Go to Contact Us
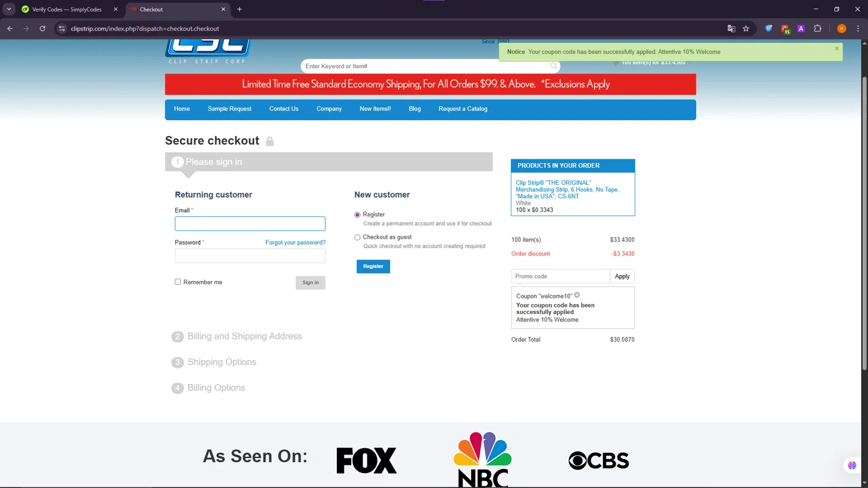868x488 pixels. [284, 109]
